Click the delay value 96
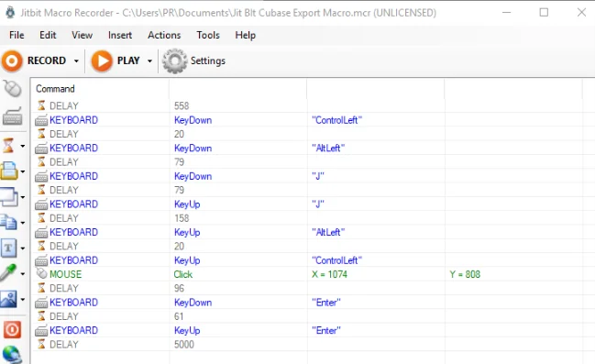The height and width of the screenshot is (364, 595). coord(179,288)
